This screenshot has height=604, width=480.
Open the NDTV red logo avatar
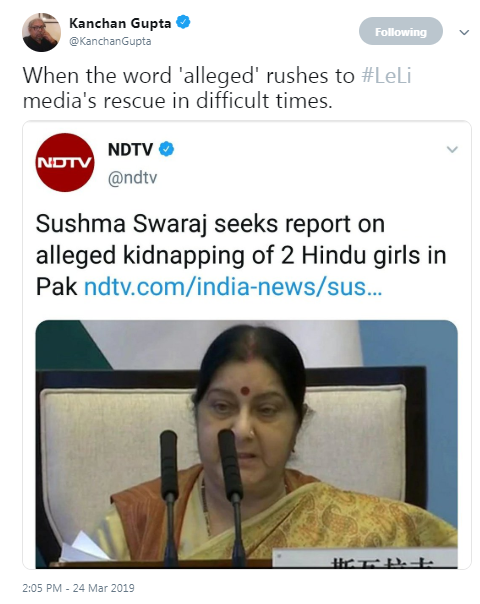point(65,163)
